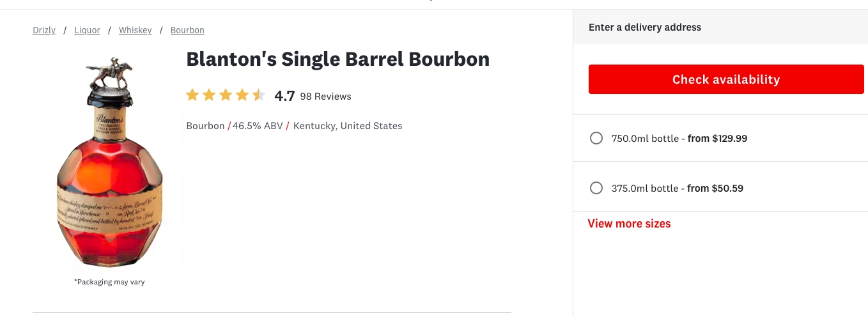Screen dimensions: 868x317
Task: Click the 4.7 rating score
Action: (x=284, y=97)
